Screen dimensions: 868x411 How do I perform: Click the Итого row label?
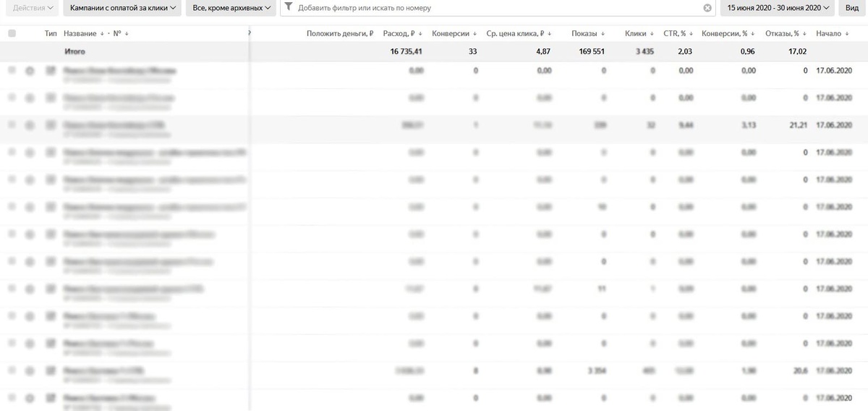pos(75,52)
